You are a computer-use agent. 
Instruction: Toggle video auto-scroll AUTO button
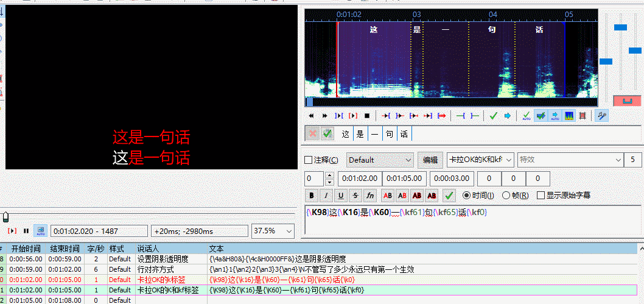point(40,230)
